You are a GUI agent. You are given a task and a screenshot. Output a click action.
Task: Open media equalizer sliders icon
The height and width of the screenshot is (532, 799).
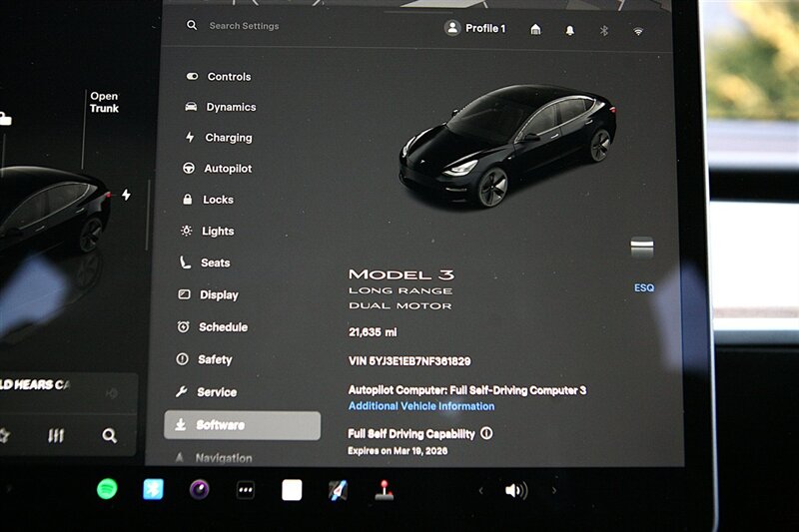56,435
